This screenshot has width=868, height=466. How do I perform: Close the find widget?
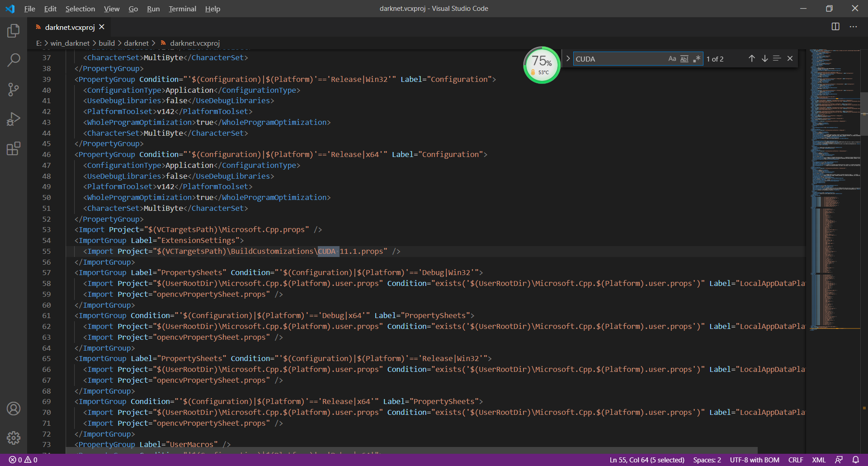click(790, 58)
